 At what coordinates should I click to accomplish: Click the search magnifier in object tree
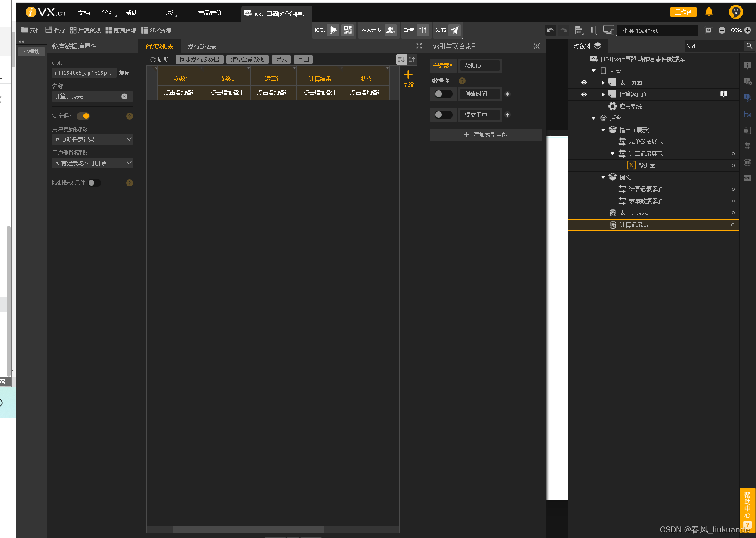coord(749,46)
